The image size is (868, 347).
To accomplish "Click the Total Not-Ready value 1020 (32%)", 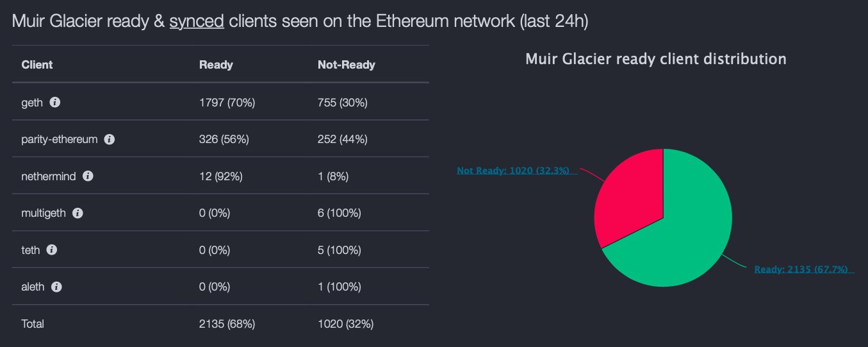I will click(345, 324).
